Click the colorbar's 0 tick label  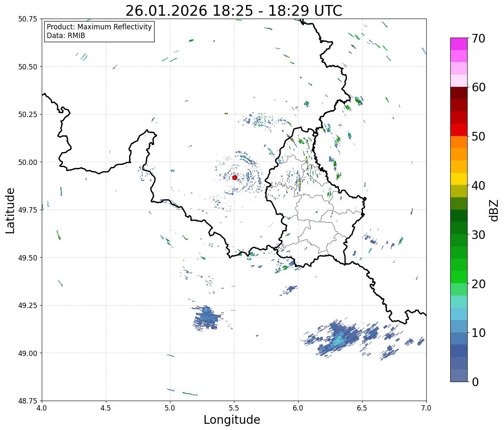pyautogui.click(x=475, y=382)
